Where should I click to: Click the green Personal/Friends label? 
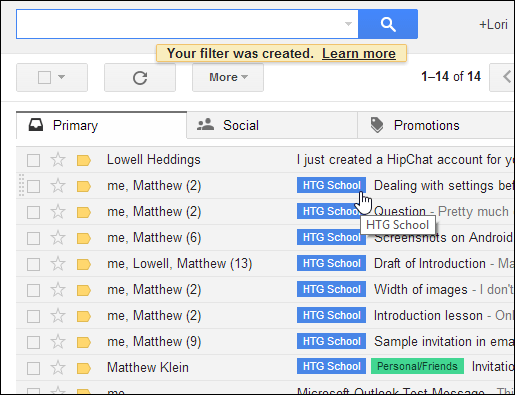tap(417, 366)
